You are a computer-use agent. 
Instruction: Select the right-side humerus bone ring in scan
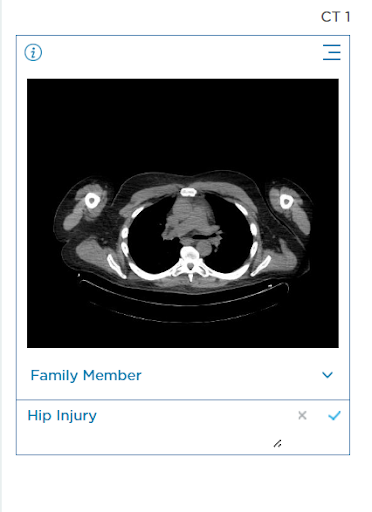point(286,201)
